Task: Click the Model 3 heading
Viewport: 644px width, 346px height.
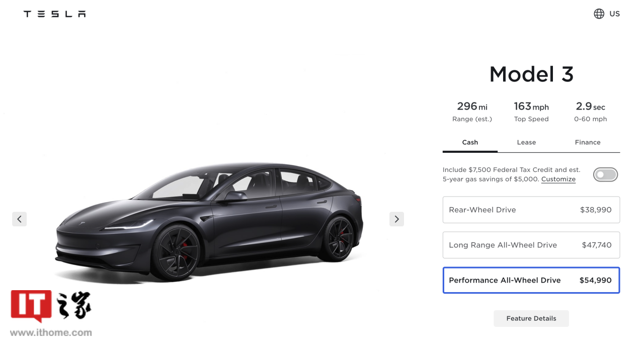Action: (x=531, y=74)
